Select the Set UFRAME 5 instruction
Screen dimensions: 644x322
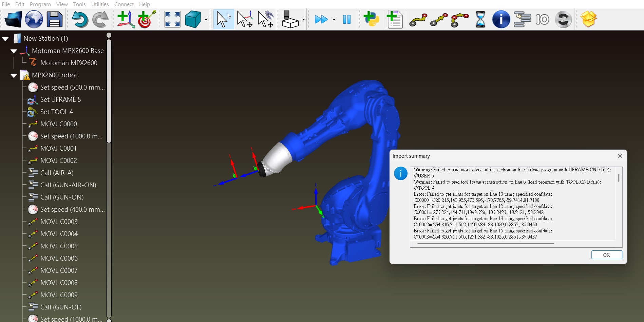coord(60,99)
